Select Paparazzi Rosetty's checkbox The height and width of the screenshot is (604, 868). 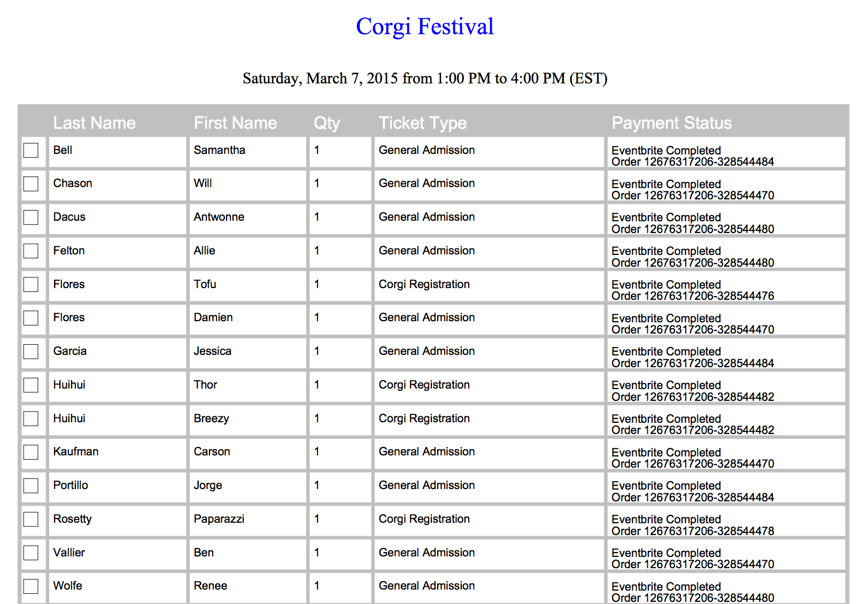pos(31,520)
